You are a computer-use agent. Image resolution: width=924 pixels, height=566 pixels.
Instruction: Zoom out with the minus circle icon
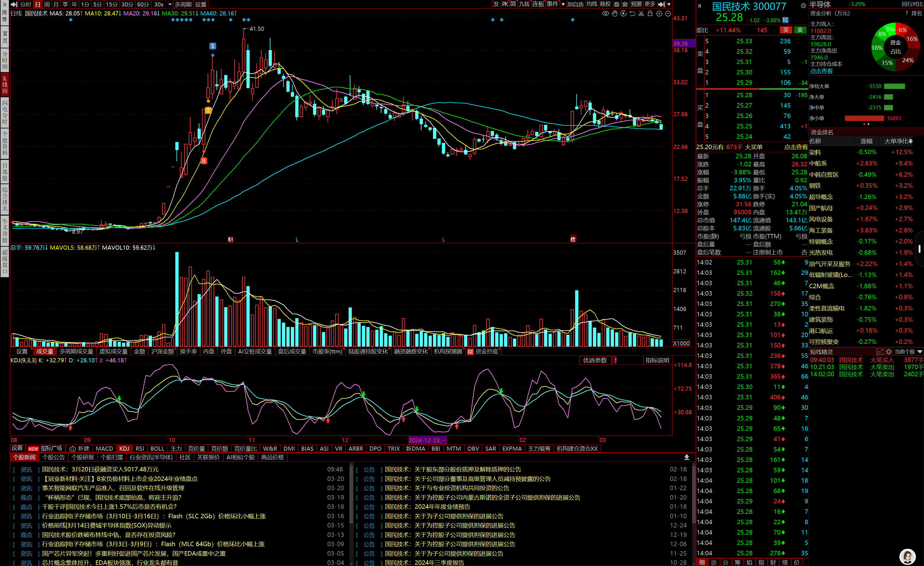668,14
